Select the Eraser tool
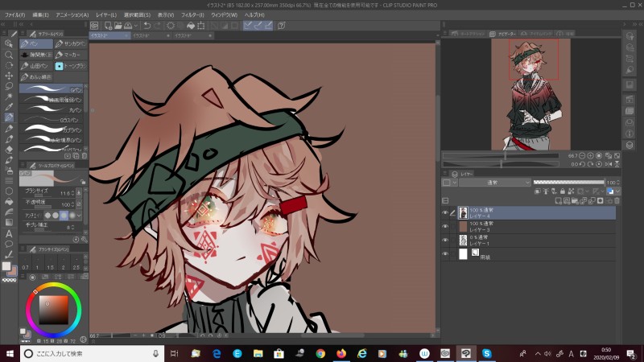644x362 pixels. click(x=9, y=150)
